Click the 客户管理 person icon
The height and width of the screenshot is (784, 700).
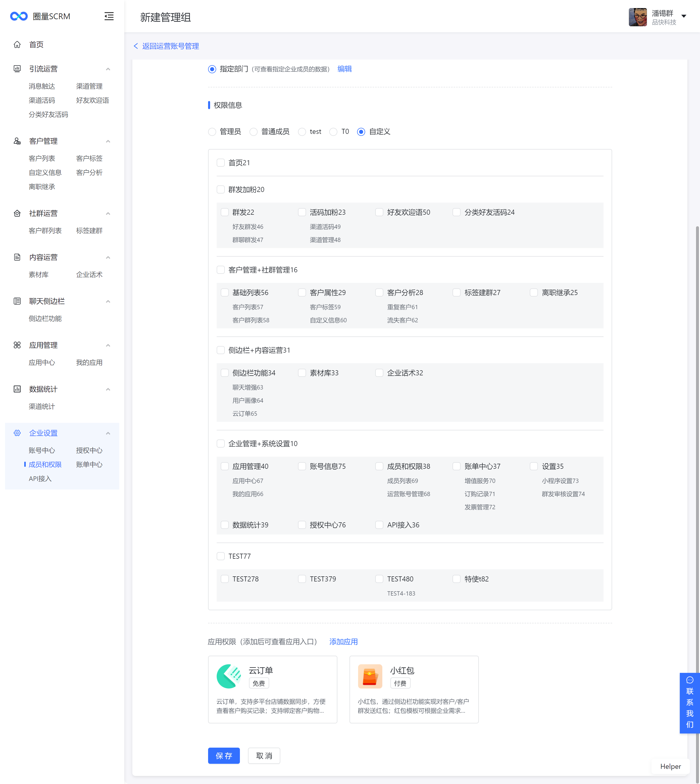(17, 141)
